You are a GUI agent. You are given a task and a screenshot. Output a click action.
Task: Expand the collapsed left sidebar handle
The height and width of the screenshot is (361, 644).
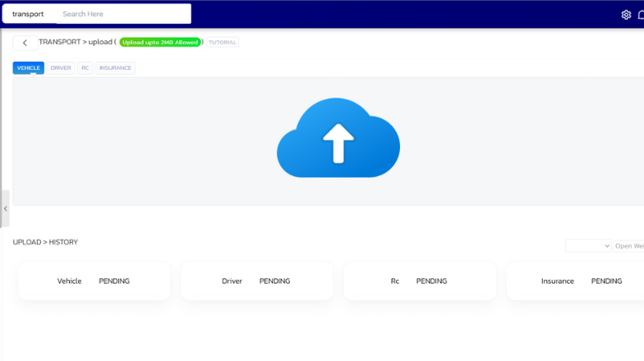tap(5, 208)
